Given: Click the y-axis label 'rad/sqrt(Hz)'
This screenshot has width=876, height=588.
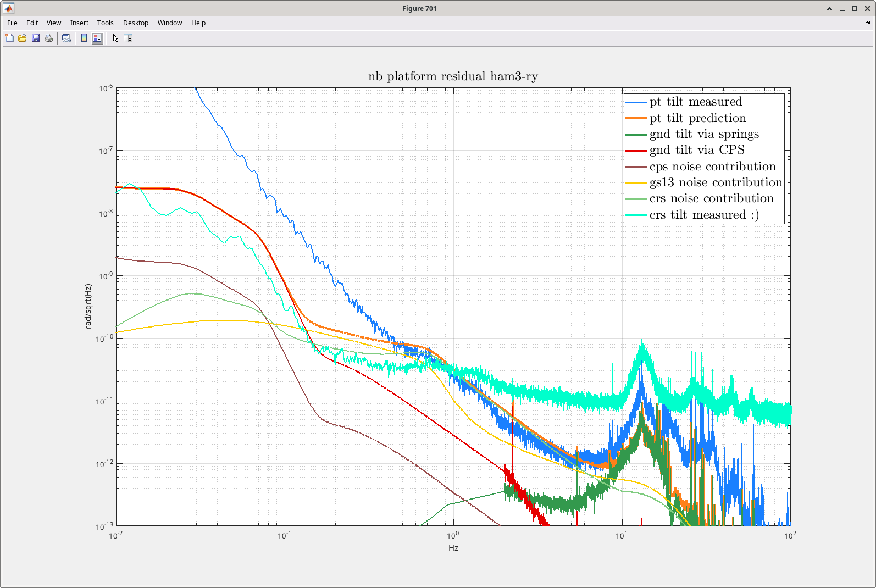Looking at the screenshot, I should tap(88, 307).
